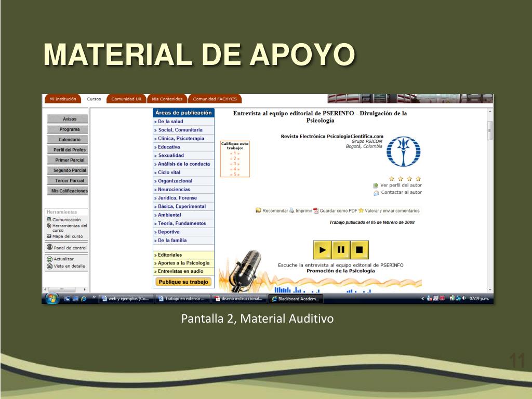Rate this work with score 1

(235, 153)
